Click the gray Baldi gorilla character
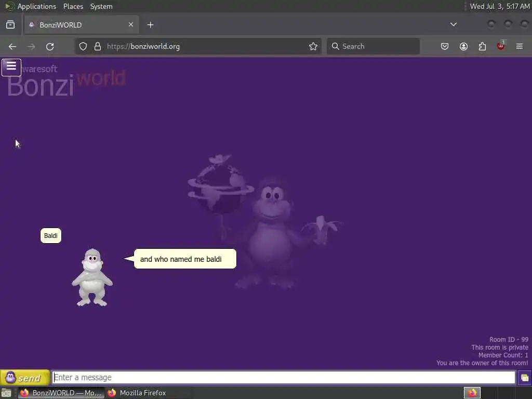Image resolution: width=532 pixels, height=399 pixels. [x=92, y=277]
